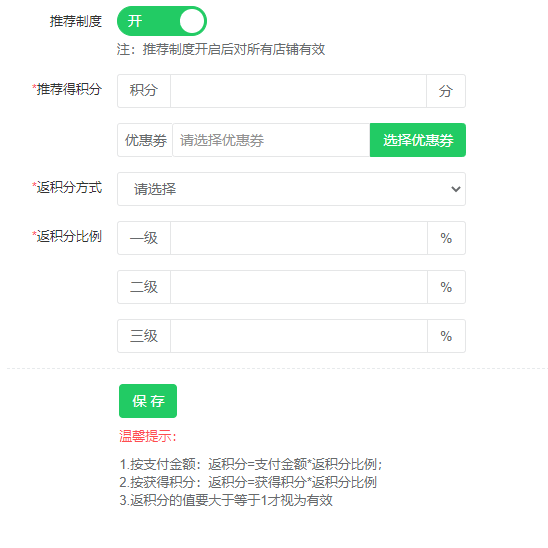Click the % suffix on 一级 row
The height and width of the screenshot is (548, 548).
point(446,238)
